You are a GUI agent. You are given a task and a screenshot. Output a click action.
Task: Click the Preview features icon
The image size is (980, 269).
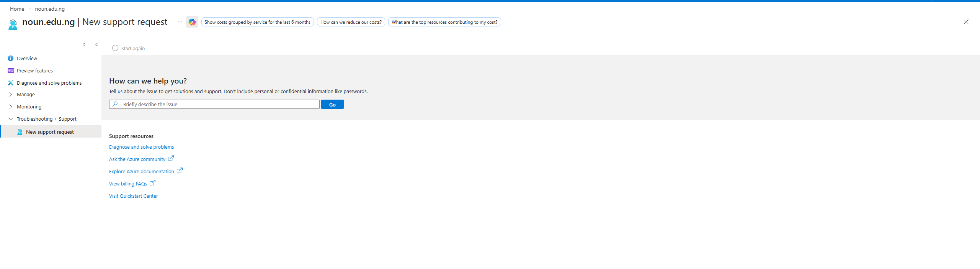point(10,71)
